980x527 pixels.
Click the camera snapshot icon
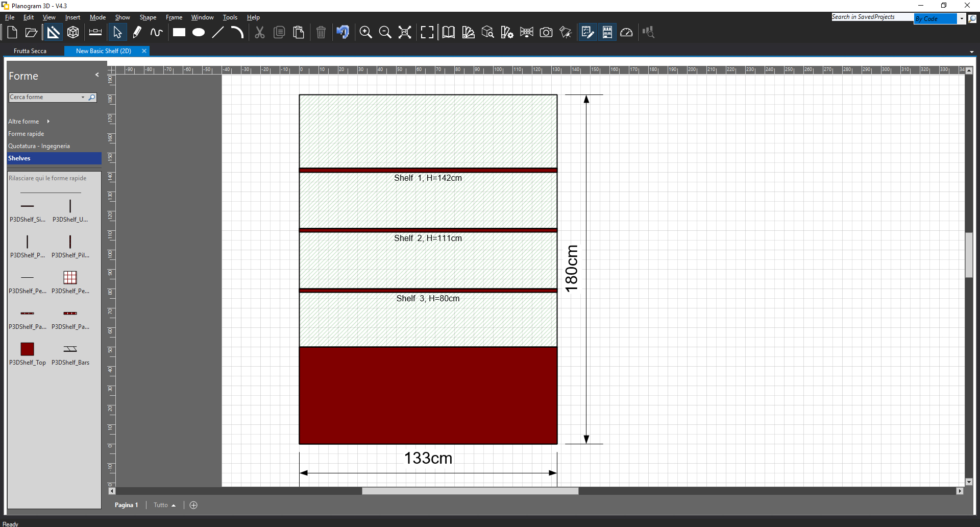546,33
